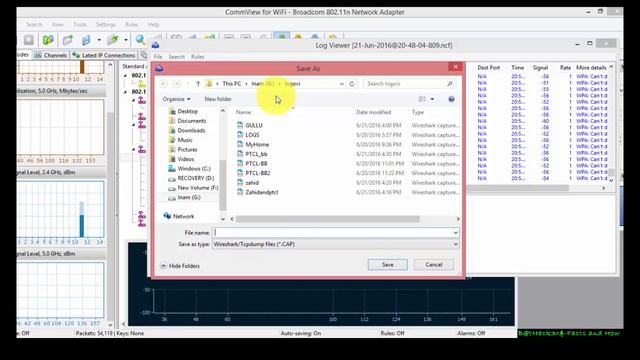Viewport: 640px width, 360px height.
Task: Select the PTCL_bb capture file
Action: pyautogui.click(x=256, y=154)
